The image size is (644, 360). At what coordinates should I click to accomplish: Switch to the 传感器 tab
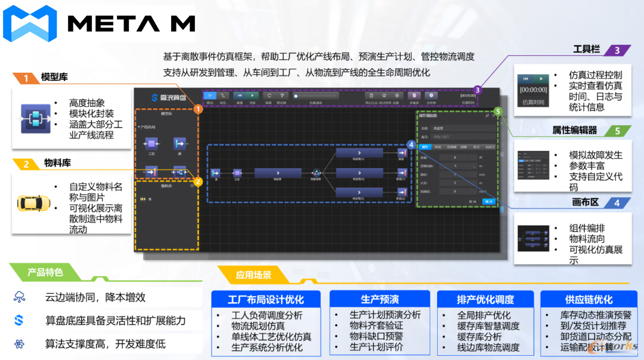451,147
